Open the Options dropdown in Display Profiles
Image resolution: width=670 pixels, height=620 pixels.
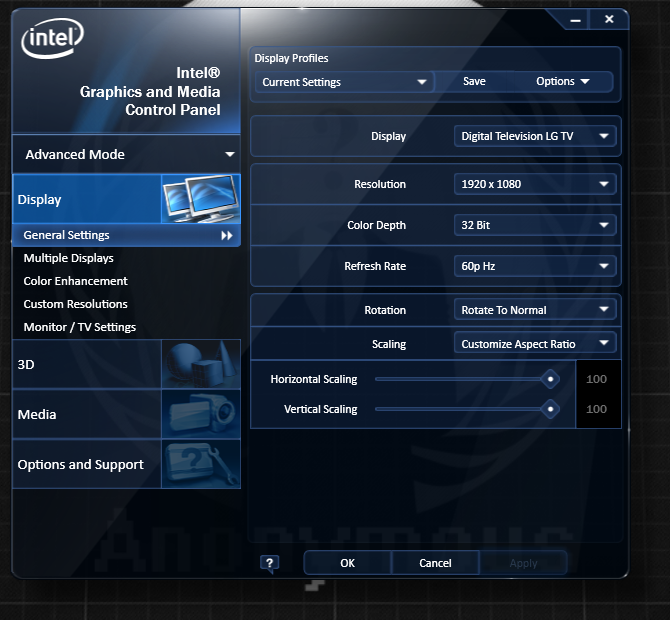pos(562,81)
